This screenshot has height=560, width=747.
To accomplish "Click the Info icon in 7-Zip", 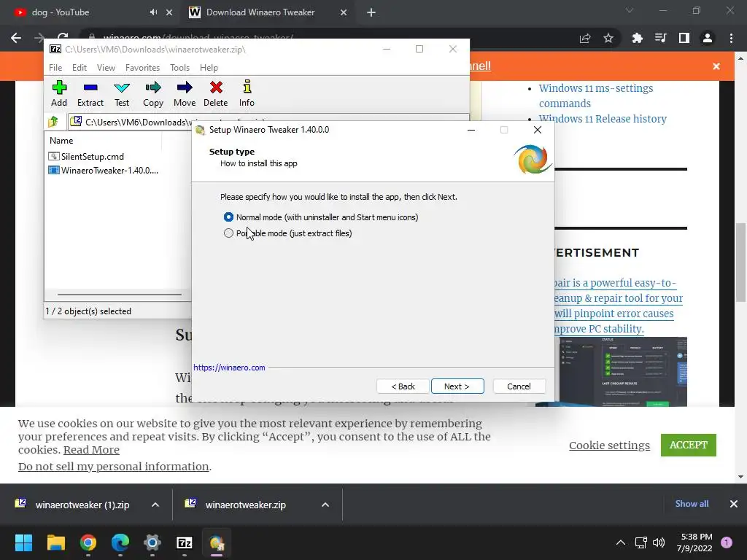I will tap(247, 93).
